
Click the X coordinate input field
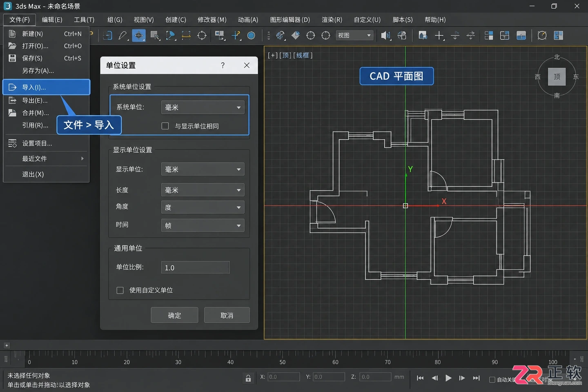[x=283, y=377]
